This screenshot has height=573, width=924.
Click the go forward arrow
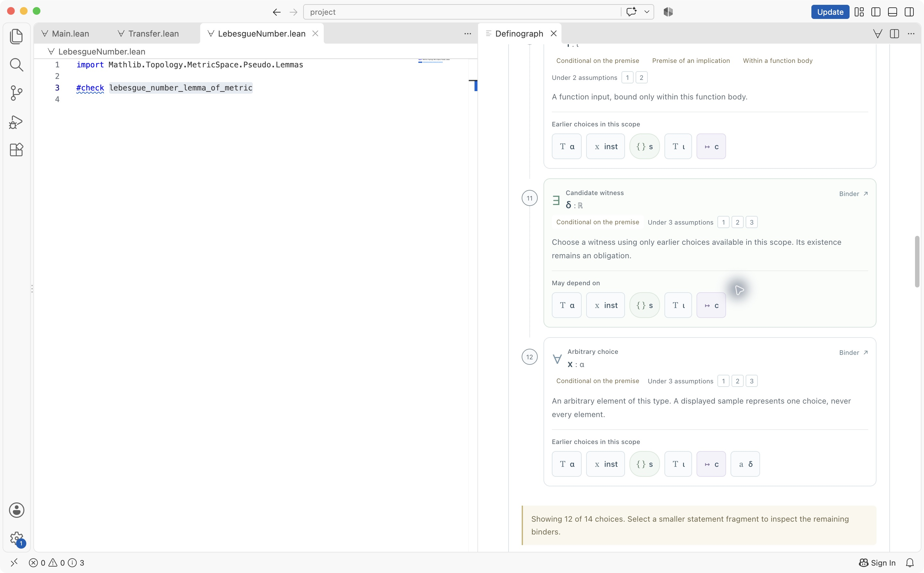click(293, 12)
